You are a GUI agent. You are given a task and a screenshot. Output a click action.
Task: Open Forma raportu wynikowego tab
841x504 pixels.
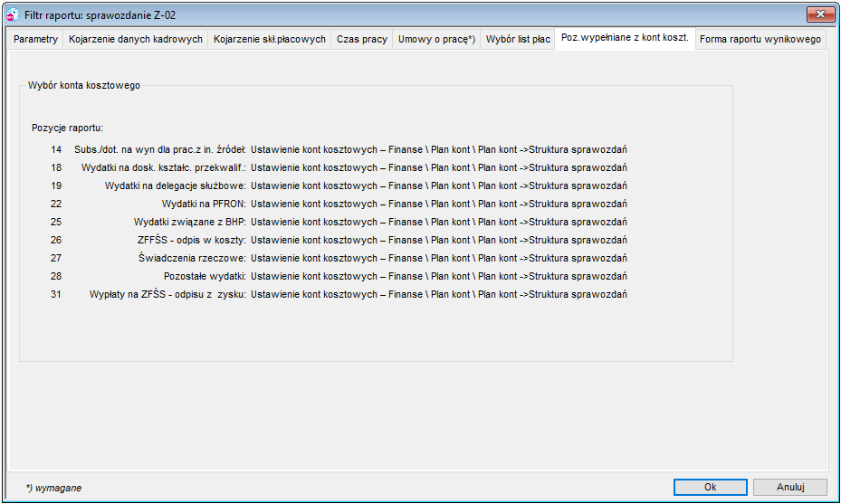coord(760,39)
